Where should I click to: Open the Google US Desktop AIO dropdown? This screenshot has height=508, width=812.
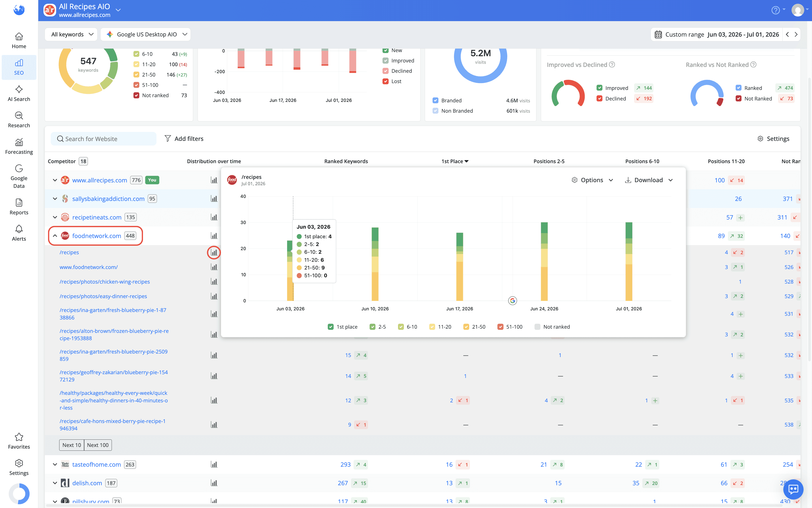point(146,34)
